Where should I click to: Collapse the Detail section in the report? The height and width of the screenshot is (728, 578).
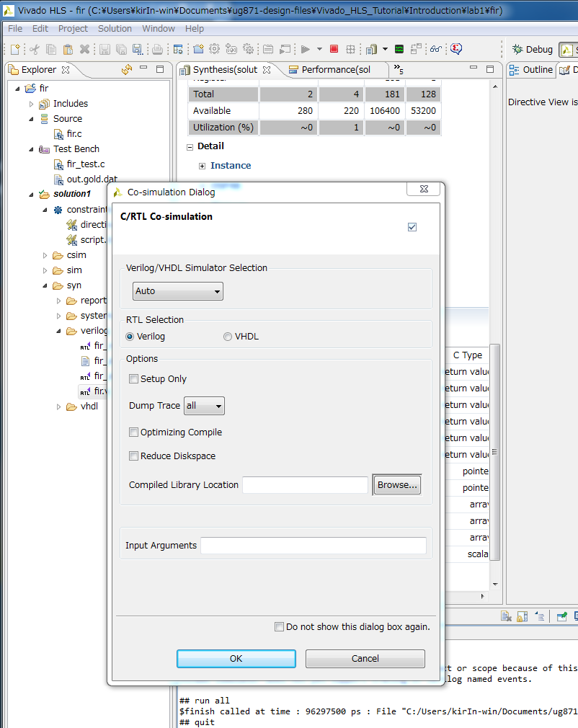[x=190, y=147]
